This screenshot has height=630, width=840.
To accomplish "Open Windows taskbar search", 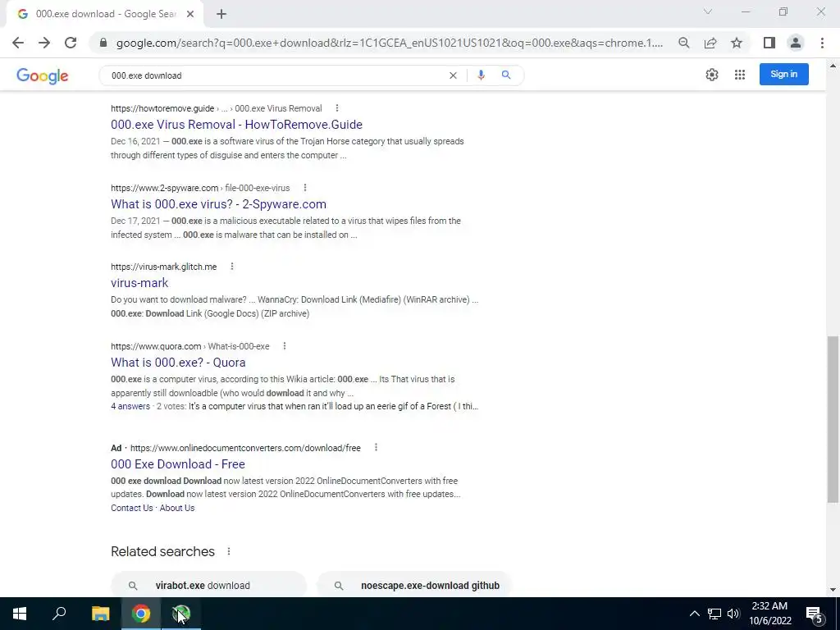I will tap(59, 614).
